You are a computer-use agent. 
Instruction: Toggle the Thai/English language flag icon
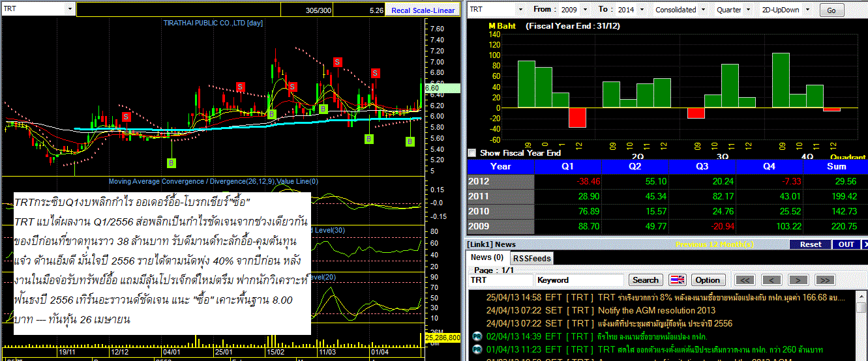678,280
